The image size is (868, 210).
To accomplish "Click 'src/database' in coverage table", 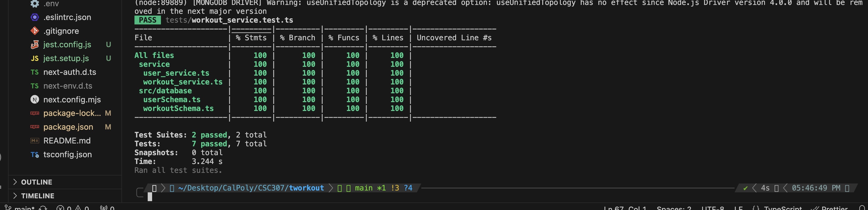I will coord(165,91).
